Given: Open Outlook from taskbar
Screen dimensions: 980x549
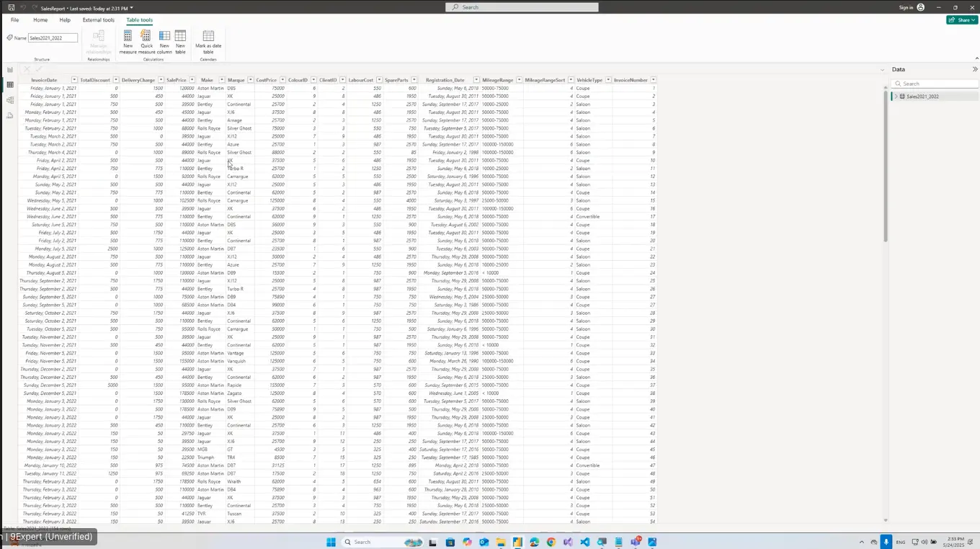Looking at the screenshot, I should 484,542.
